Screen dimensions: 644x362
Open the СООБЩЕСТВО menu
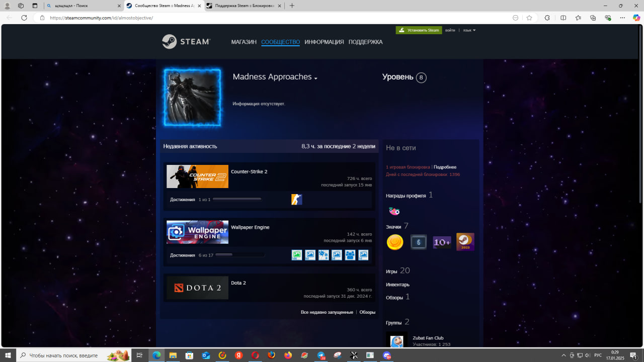(280, 42)
